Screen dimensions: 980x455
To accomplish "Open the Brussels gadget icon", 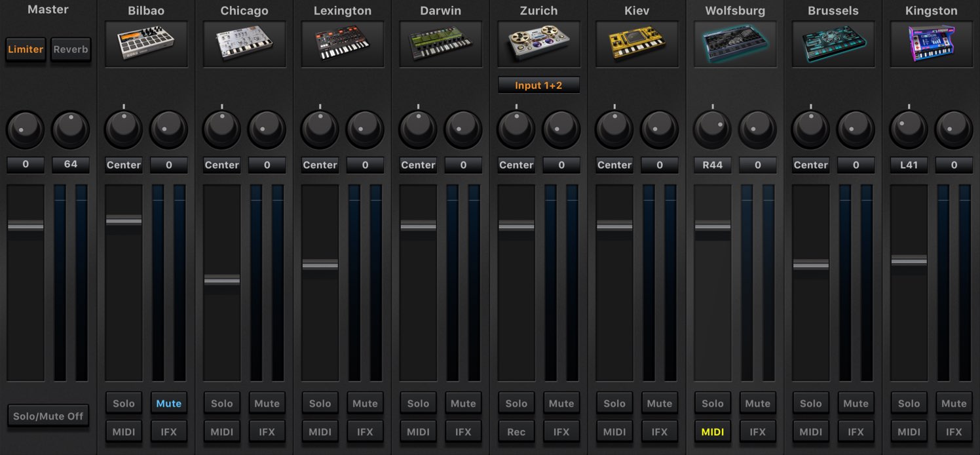I will (833, 44).
